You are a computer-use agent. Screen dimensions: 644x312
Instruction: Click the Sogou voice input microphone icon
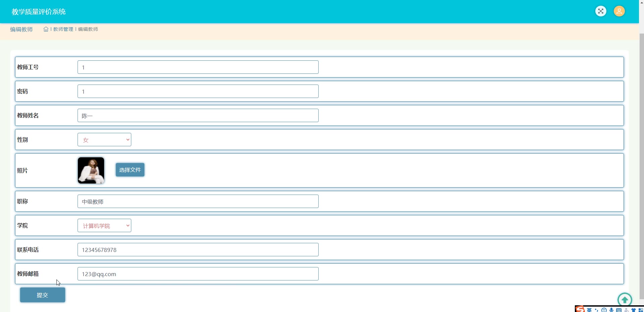pos(611,310)
